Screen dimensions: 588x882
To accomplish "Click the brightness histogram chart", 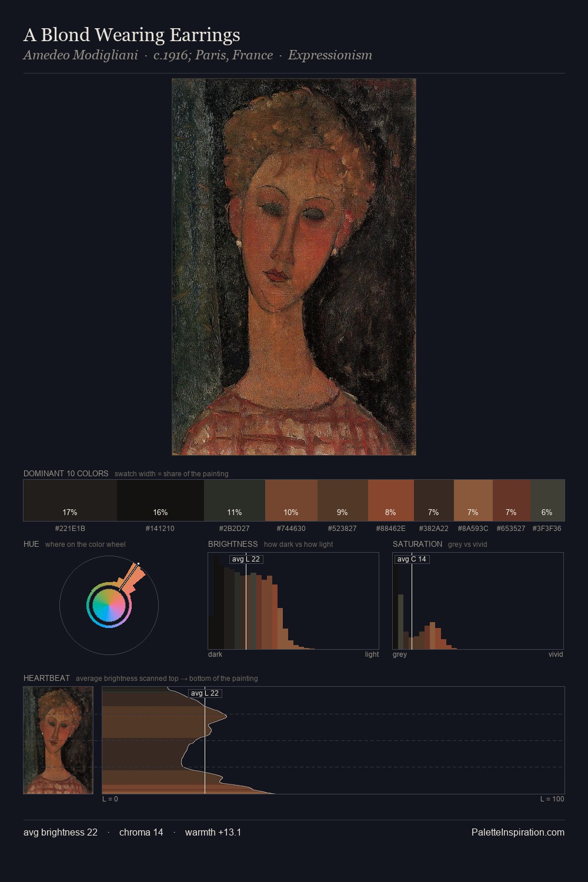I will coord(293,601).
